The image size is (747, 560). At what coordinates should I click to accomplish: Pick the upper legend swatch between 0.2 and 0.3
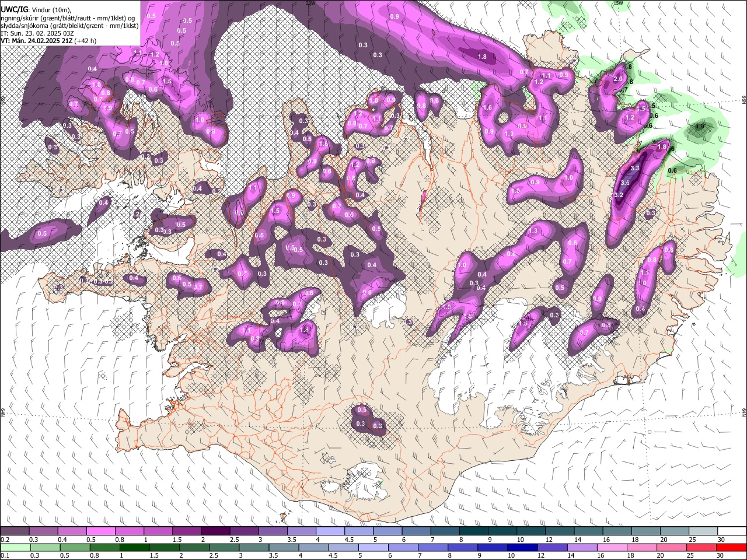click(x=15, y=531)
